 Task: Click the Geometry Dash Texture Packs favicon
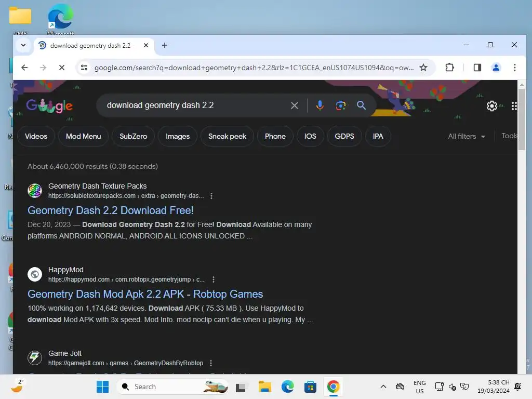(x=35, y=191)
